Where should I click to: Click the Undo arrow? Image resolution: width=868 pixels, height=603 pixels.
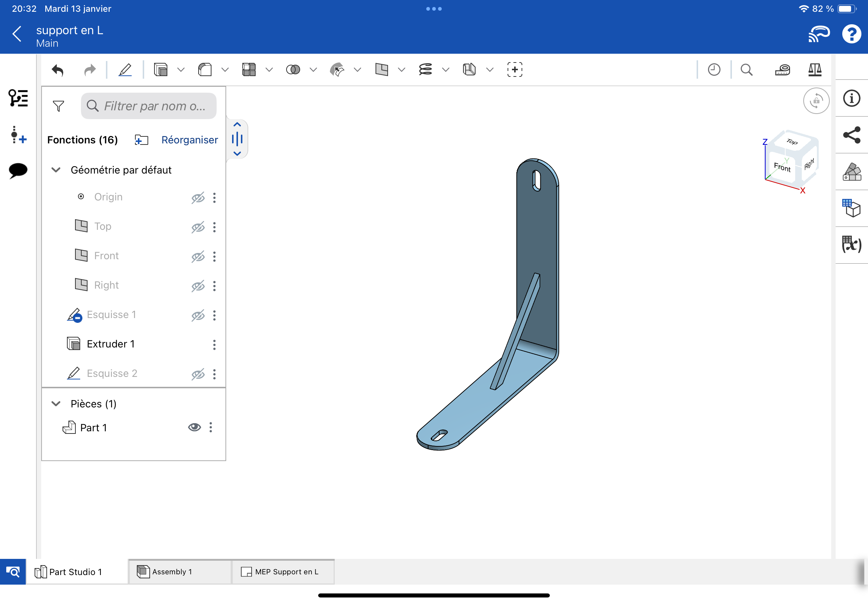[x=58, y=70]
